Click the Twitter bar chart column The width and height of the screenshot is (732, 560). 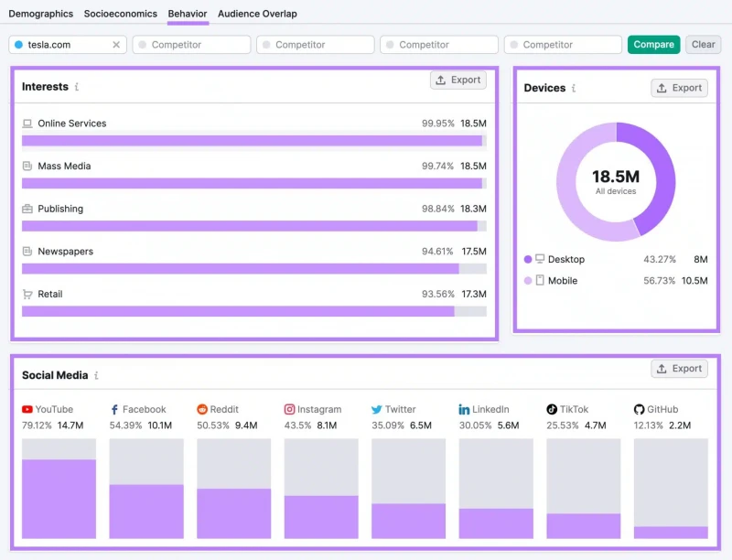point(408,489)
